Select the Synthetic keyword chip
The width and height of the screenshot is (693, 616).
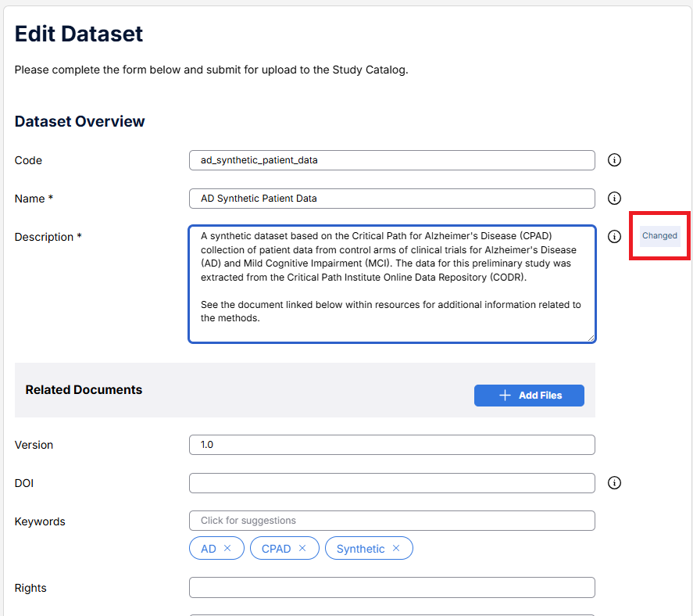pyautogui.click(x=360, y=549)
